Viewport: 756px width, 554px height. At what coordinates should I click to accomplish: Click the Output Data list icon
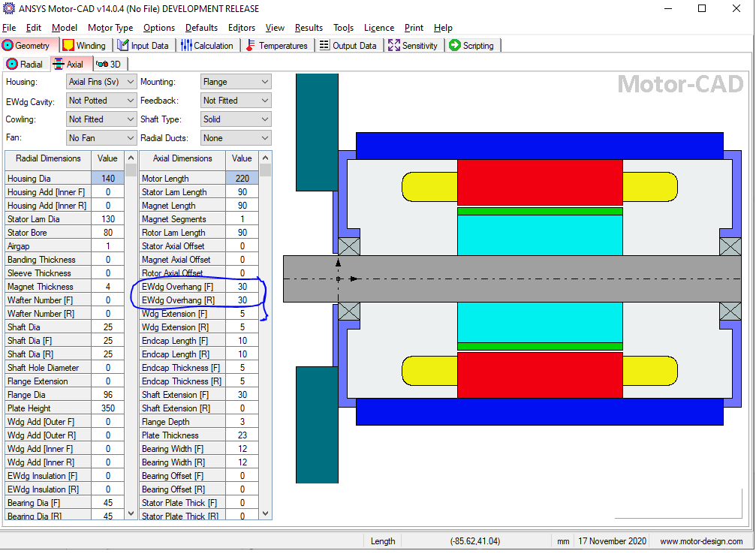click(324, 45)
